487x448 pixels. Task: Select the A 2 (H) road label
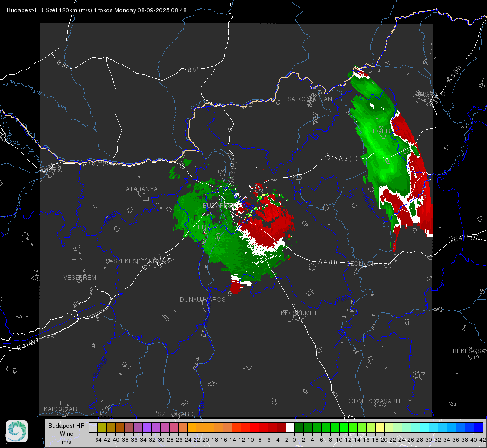click(x=232, y=170)
